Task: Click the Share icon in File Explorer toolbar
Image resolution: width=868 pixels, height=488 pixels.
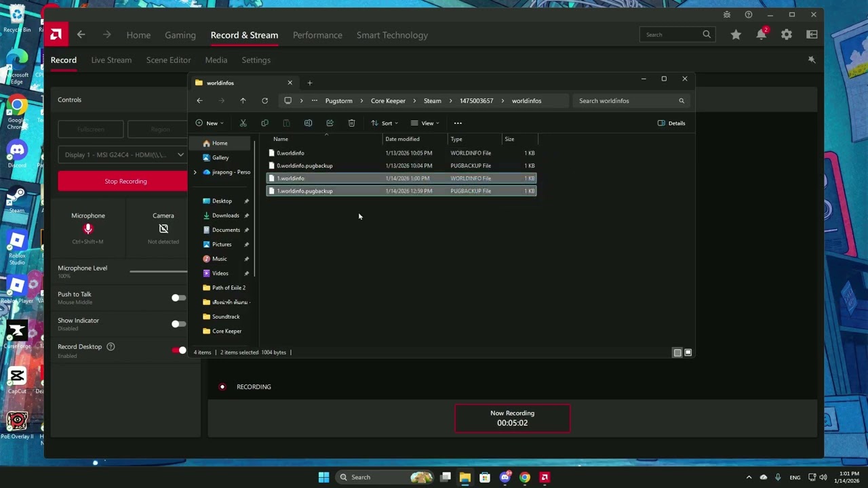Action: [330, 123]
